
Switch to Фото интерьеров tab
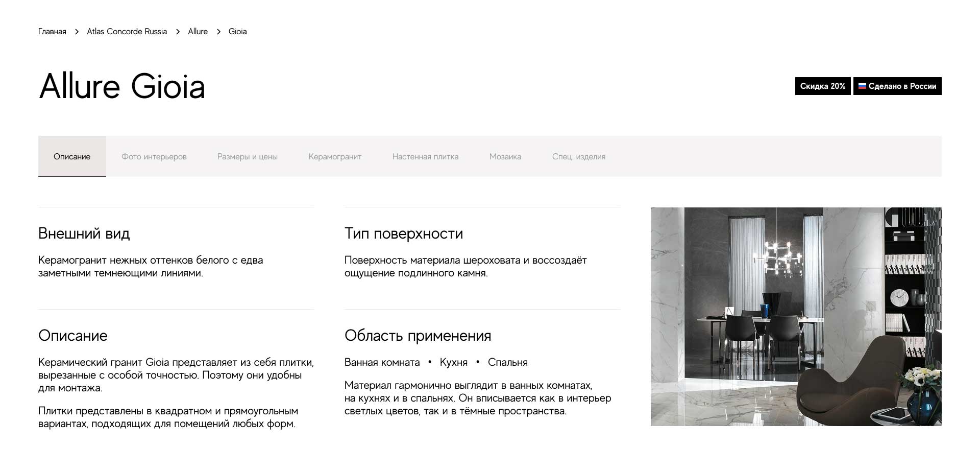[x=154, y=156]
